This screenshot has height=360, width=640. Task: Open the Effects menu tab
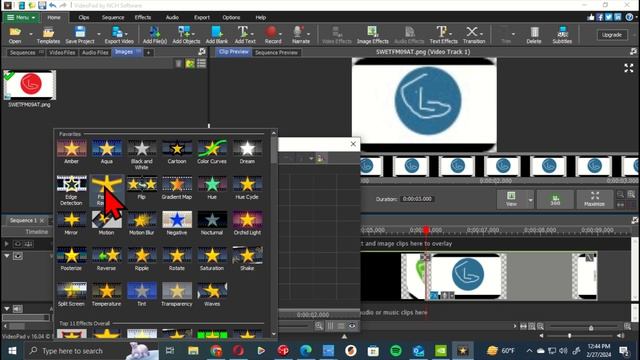(x=142, y=18)
